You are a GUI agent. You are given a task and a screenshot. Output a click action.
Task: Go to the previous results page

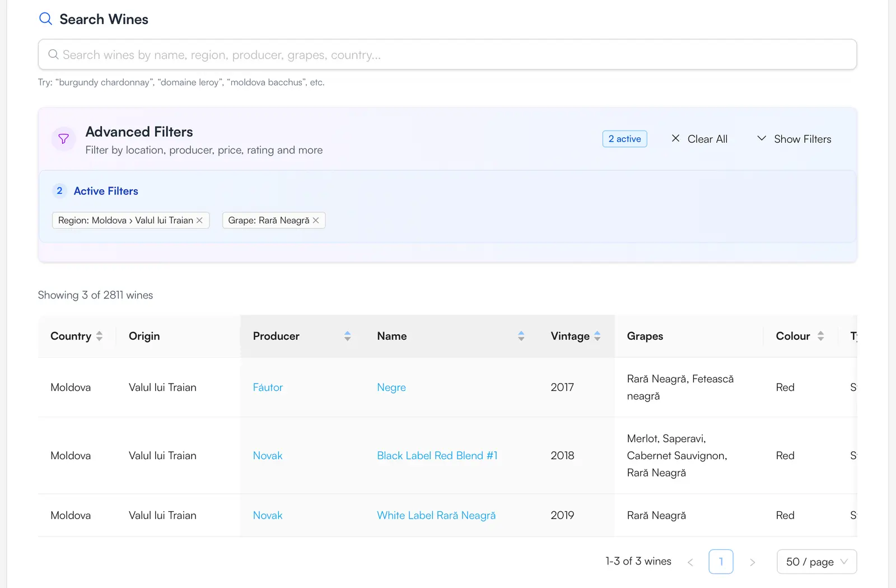pos(690,562)
